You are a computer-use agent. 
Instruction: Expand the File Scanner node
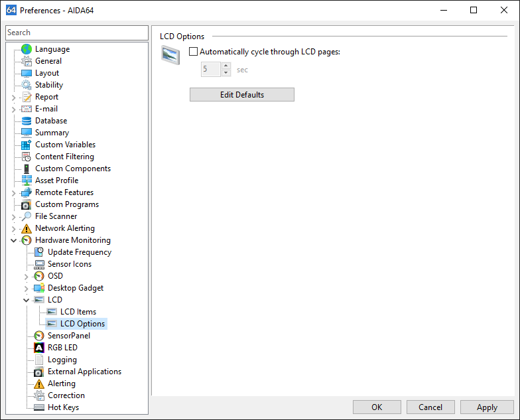tap(13, 217)
